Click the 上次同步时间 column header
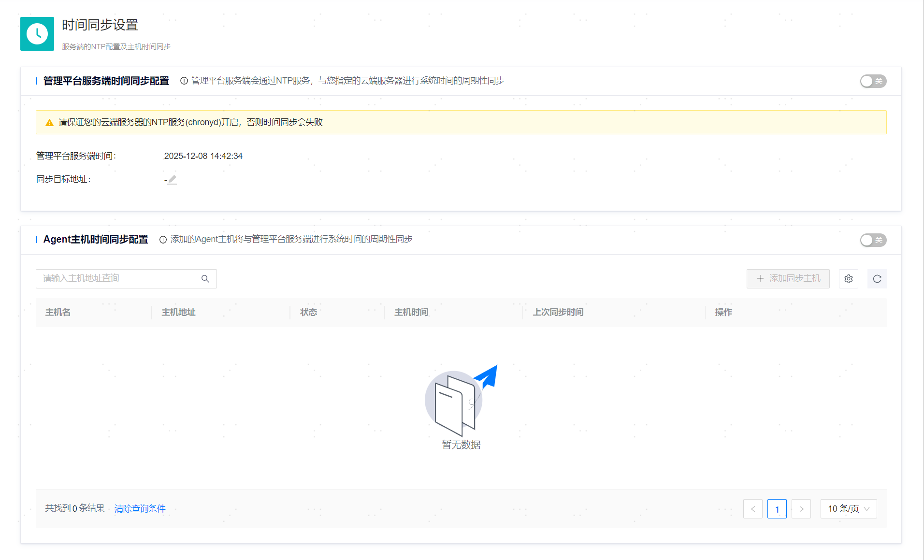The image size is (924, 560). [x=558, y=313]
